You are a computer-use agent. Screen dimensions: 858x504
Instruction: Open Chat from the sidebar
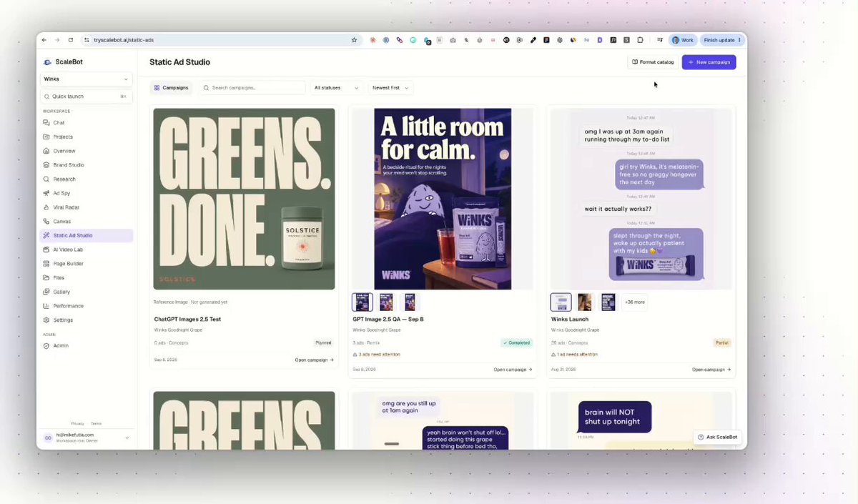click(59, 122)
